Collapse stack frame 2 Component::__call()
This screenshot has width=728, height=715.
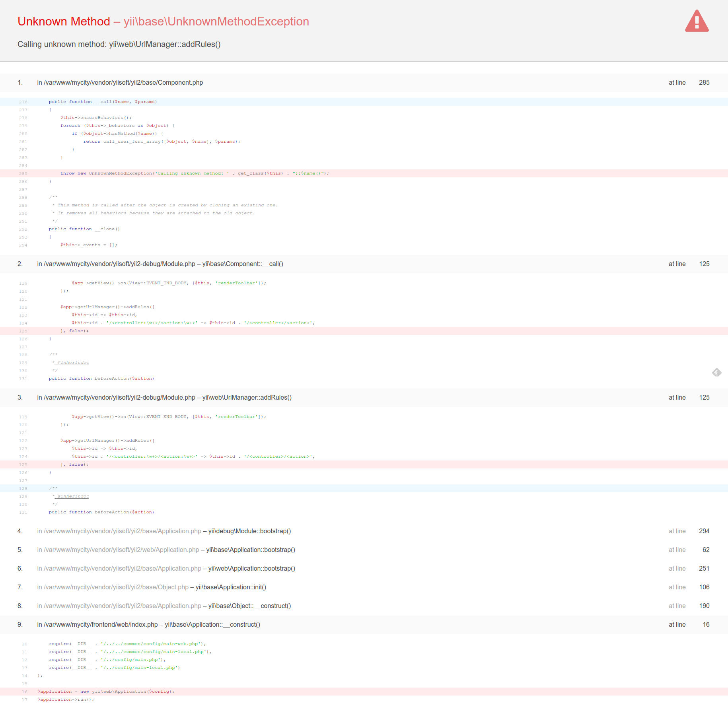(364, 264)
